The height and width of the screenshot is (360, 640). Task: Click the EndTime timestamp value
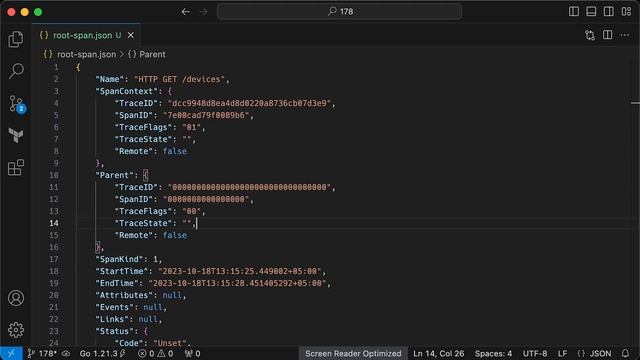tap(237, 283)
